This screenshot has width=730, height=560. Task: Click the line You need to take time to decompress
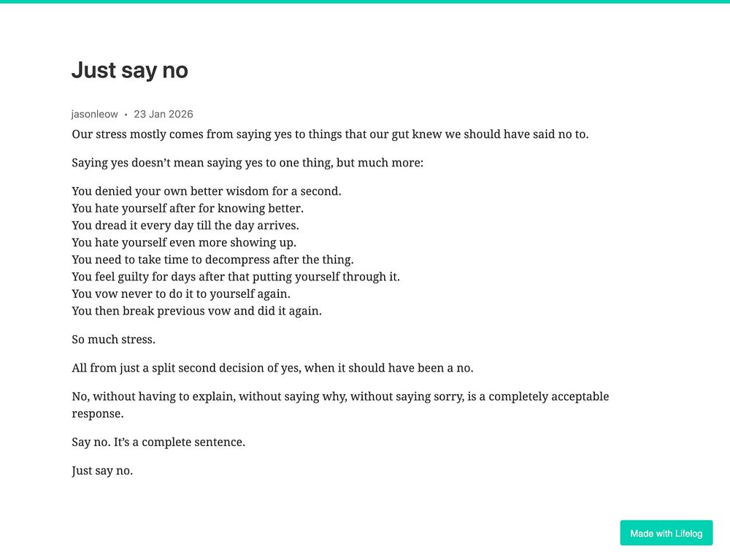tap(212, 260)
